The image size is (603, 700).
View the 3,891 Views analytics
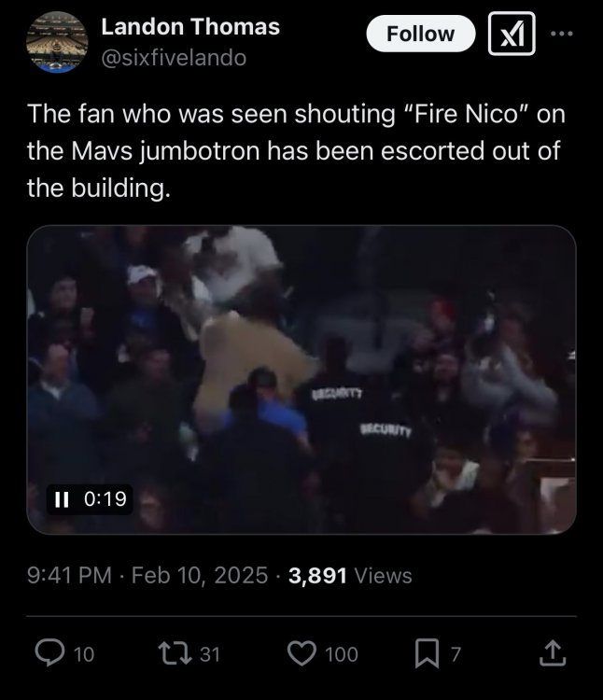coord(350,576)
